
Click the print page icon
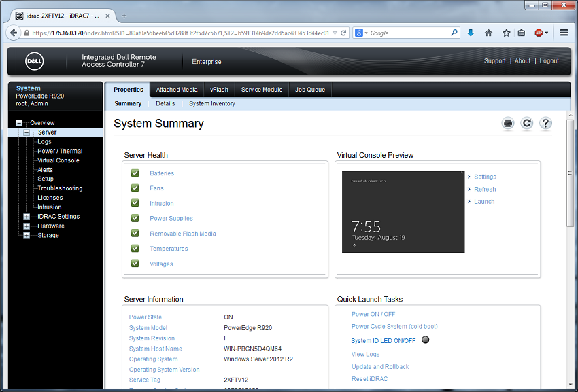[507, 123]
